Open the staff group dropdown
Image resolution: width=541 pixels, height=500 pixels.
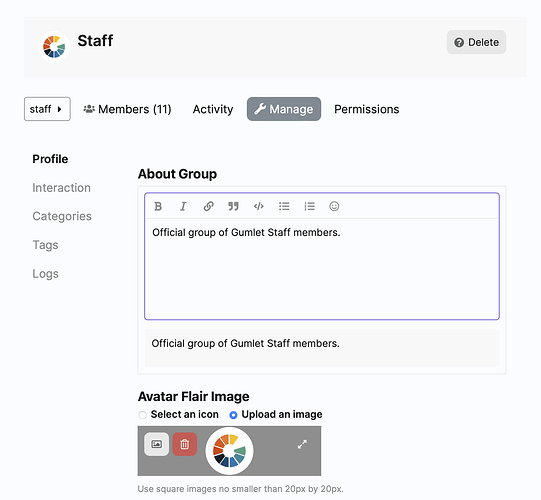(47, 109)
